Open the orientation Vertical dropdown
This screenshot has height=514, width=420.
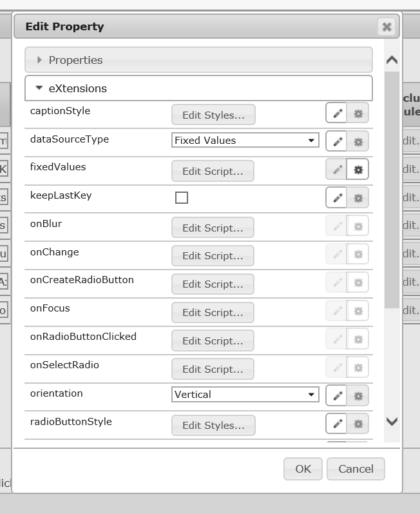point(245,394)
